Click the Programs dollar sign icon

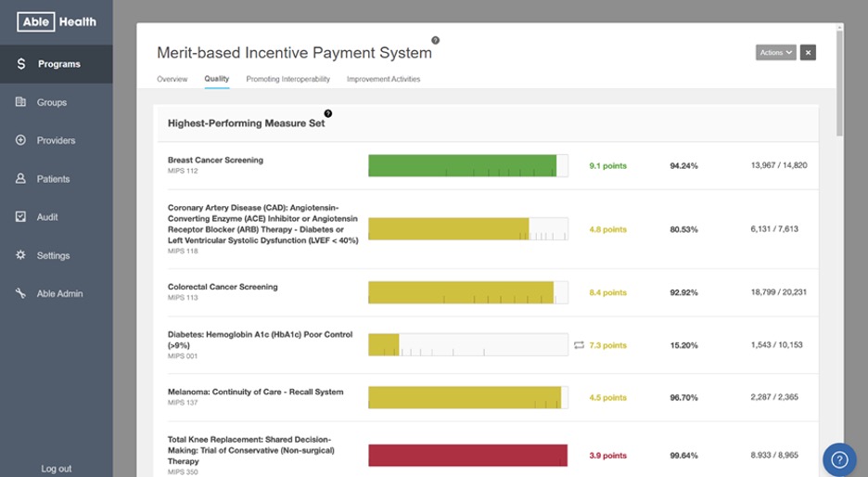pos(21,64)
